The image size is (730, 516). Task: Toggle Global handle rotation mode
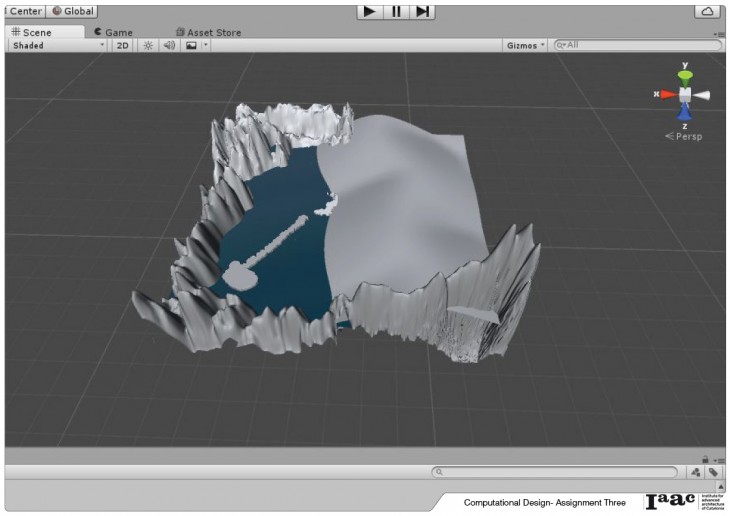tap(72, 11)
